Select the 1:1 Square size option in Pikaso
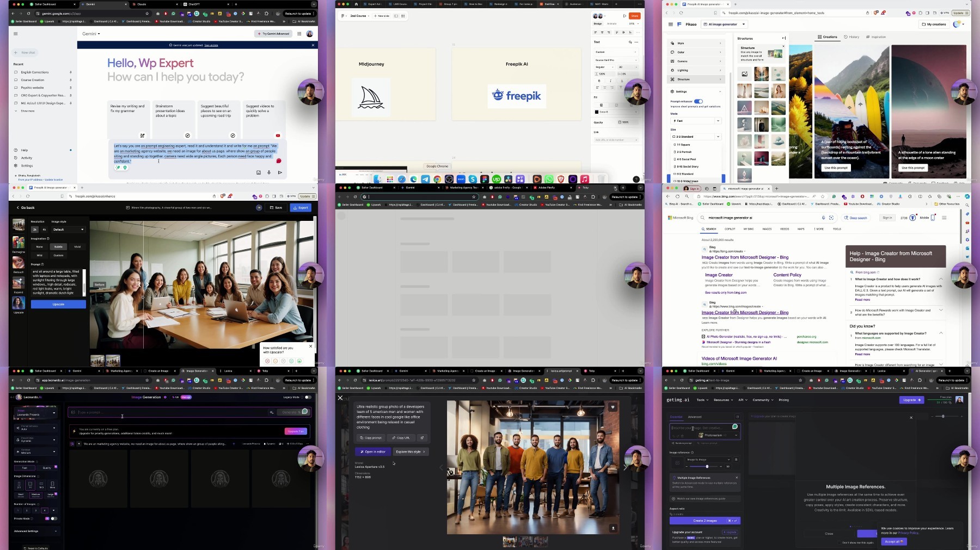Image resolution: width=980 pixels, height=550 pixels. (696, 145)
